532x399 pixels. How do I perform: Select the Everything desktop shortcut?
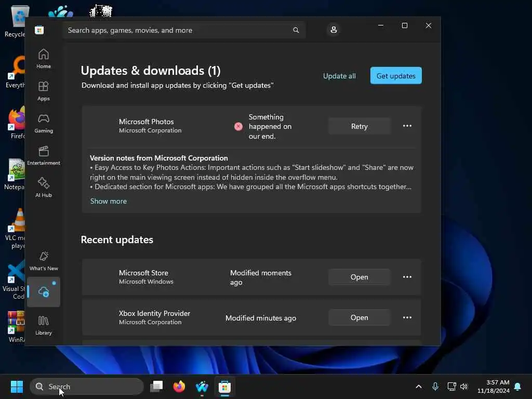pyautogui.click(x=15, y=72)
